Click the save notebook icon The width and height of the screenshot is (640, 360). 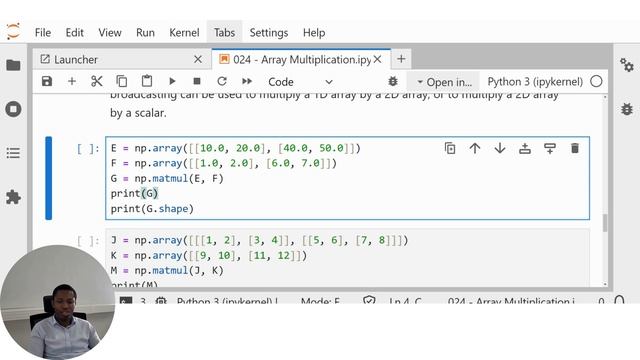pyautogui.click(x=47, y=81)
